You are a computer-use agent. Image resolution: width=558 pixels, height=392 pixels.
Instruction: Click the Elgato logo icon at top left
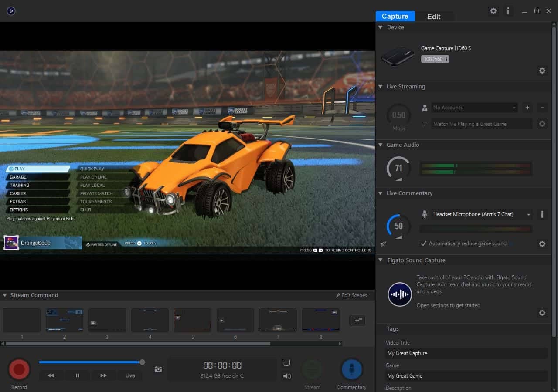tap(11, 11)
